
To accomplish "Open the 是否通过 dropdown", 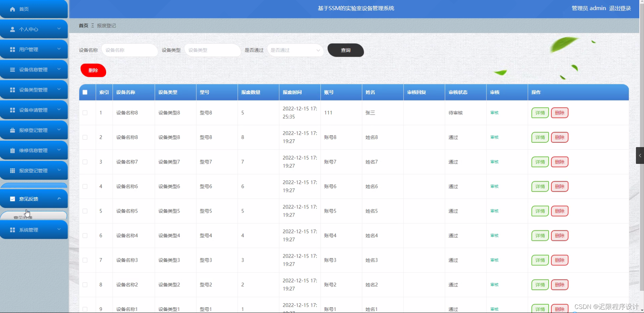I will click(x=295, y=50).
